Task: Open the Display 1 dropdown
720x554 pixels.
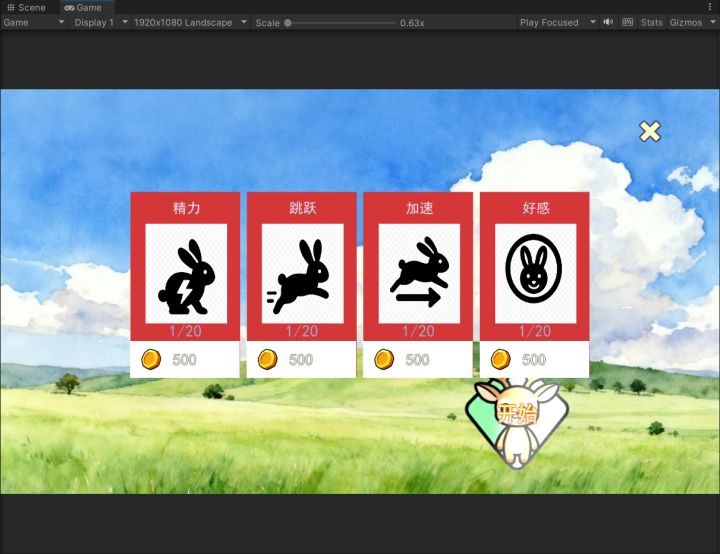Action: click(100, 22)
